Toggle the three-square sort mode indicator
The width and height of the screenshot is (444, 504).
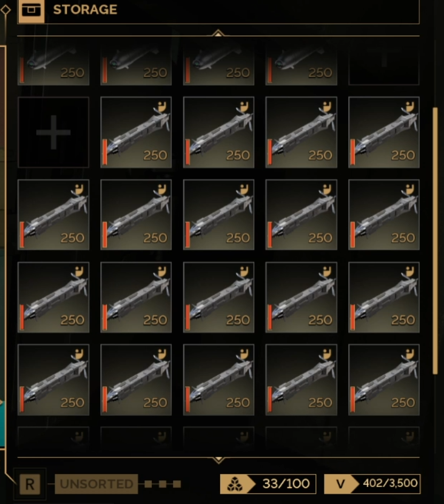tap(163, 484)
